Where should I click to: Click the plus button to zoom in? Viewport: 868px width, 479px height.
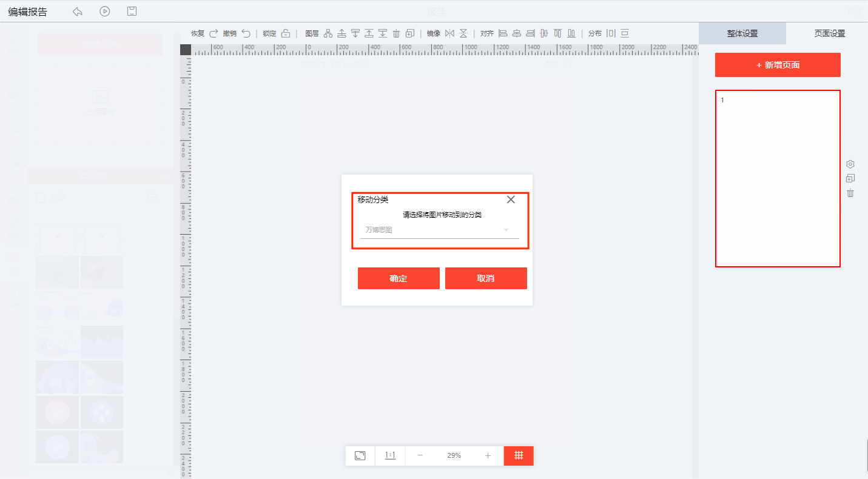click(488, 455)
